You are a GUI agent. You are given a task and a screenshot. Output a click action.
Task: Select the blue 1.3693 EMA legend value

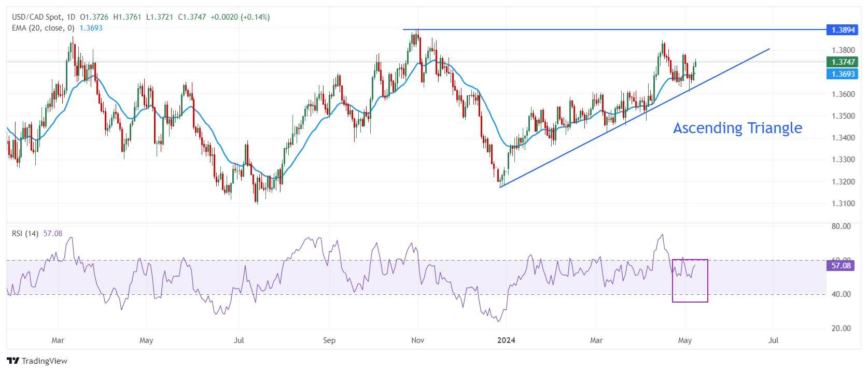(x=91, y=28)
